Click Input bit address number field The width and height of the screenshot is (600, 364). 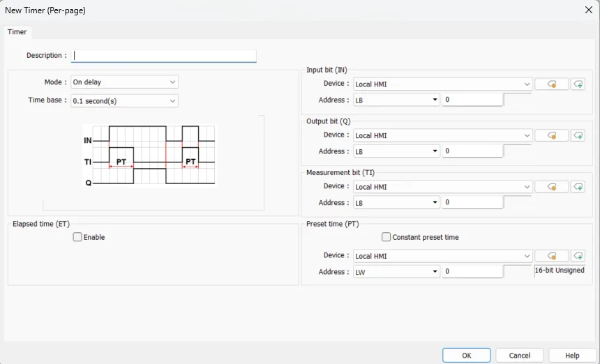point(472,100)
